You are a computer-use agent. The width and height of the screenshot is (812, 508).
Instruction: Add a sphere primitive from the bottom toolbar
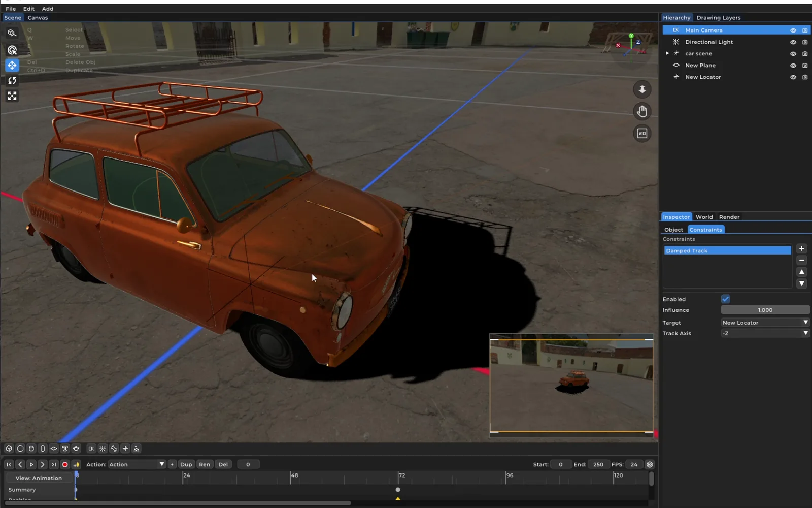(20, 449)
